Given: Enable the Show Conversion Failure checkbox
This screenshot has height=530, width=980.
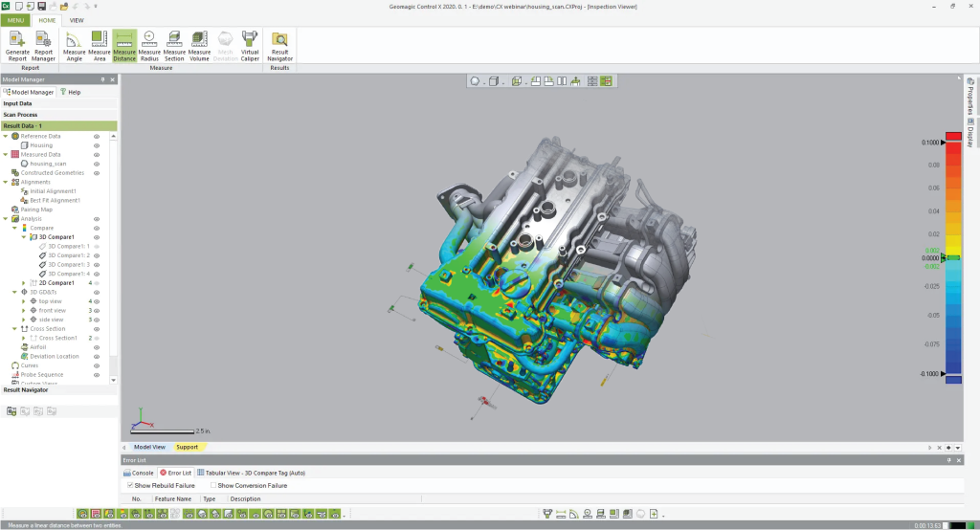Looking at the screenshot, I should coord(213,485).
